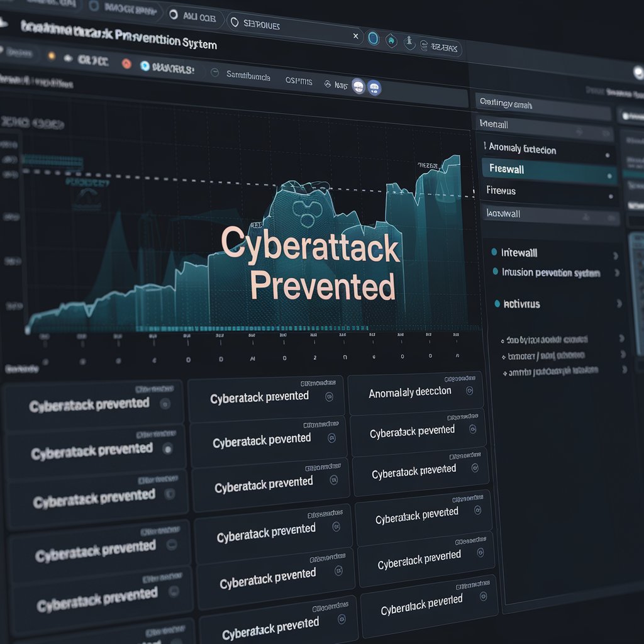
Task: Select the shield icon in the top-right toolbar
Action: (x=409, y=43)
